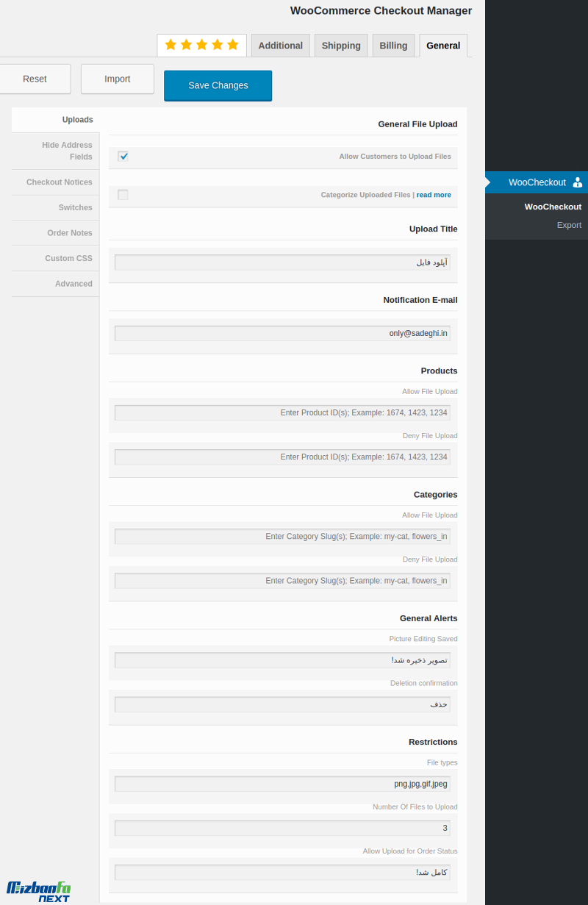Open the Order Notes side tab

[x=55, y=233]
